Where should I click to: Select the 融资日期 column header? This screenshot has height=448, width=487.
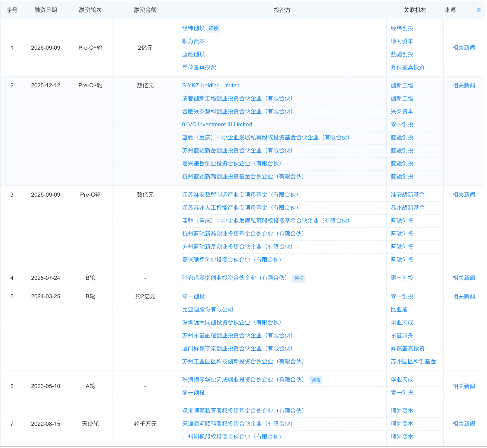[46, 10]
